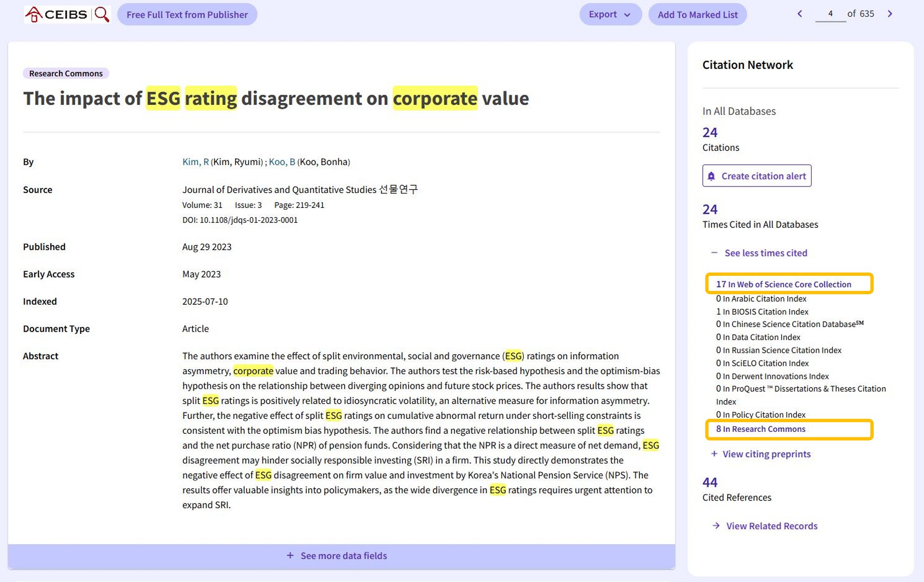
Task: Open author link Kim, R
Action: [195, 162]
